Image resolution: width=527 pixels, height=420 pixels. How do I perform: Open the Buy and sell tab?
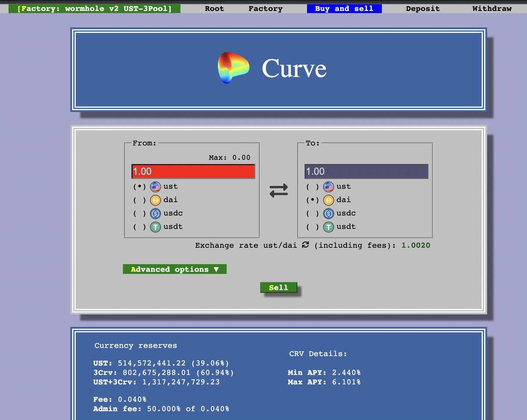344,8
